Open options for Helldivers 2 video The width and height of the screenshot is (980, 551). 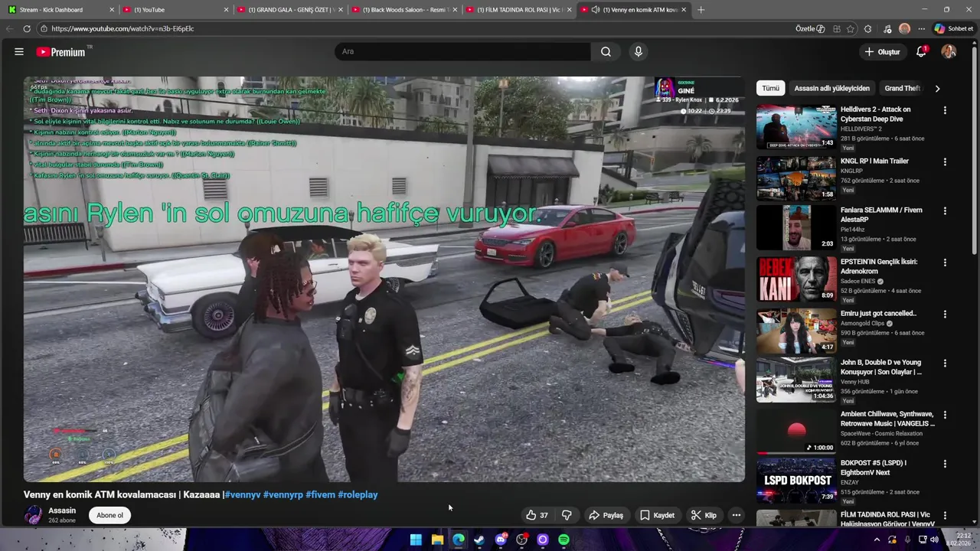[x=945, y=110]
